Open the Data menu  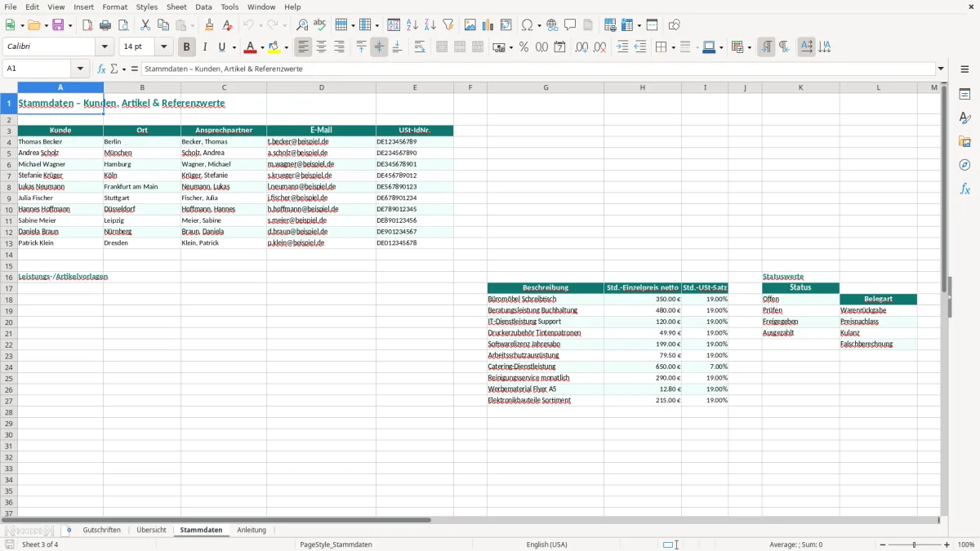pyautogui.click(x=204, y=7)
